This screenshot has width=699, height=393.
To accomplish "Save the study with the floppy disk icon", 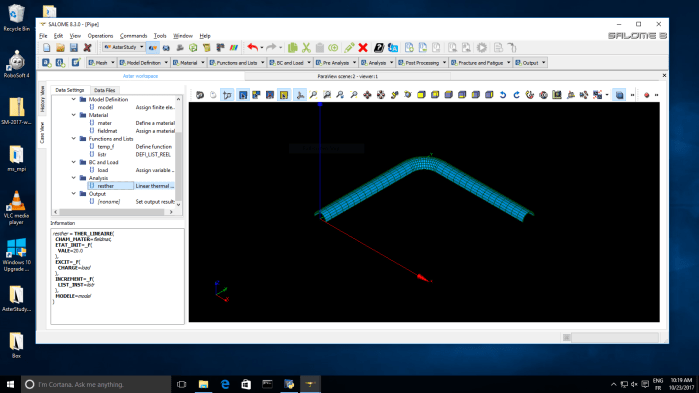I will pyautogui.click(x=74, y=48).
